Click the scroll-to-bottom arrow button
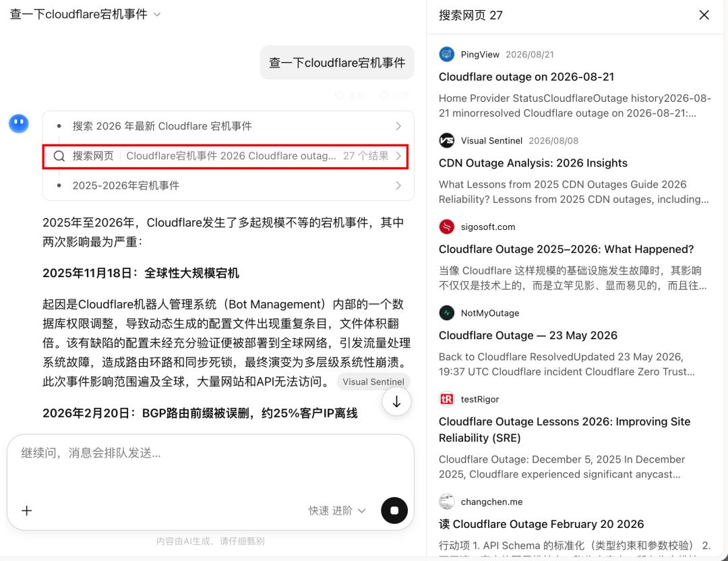Viewport: 728px width, 561px height. click(396, 402)
